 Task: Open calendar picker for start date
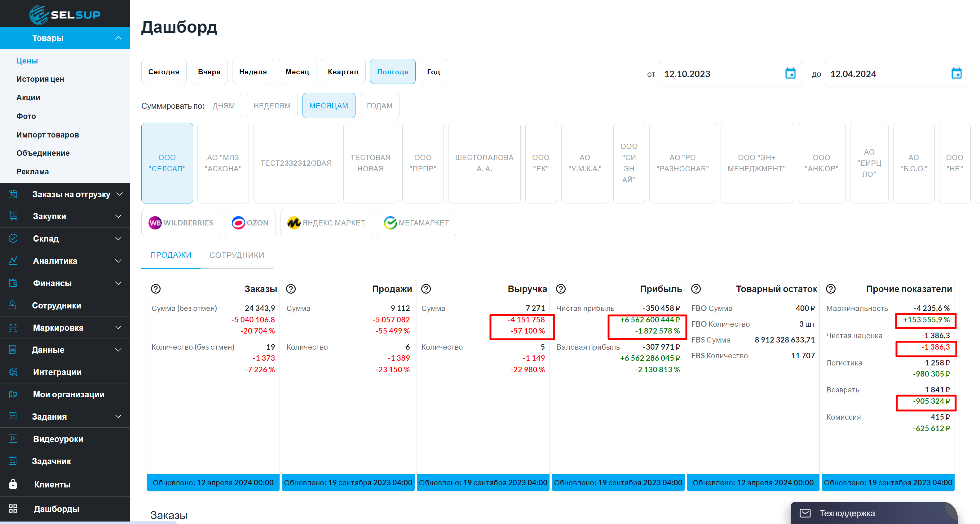click(790, 73)
